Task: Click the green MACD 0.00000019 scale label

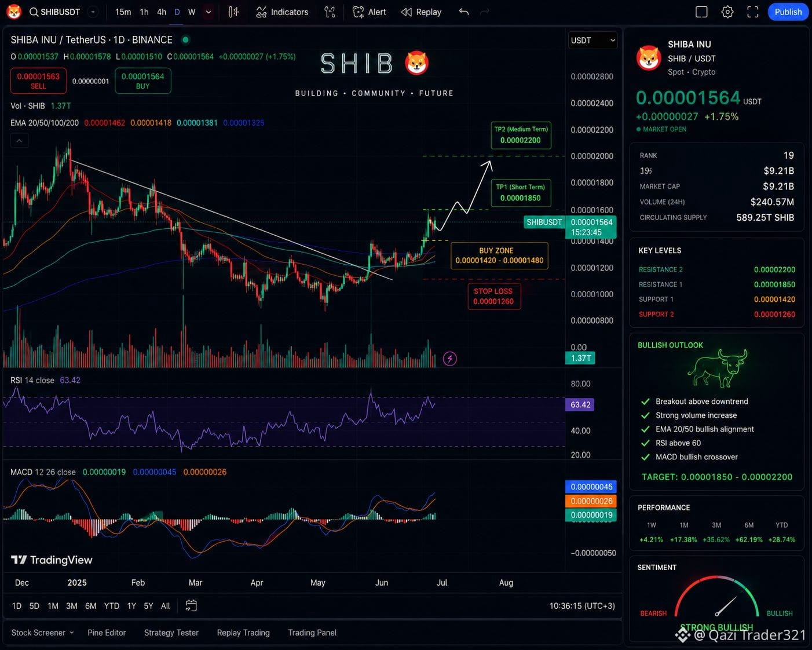Action: 591,515
